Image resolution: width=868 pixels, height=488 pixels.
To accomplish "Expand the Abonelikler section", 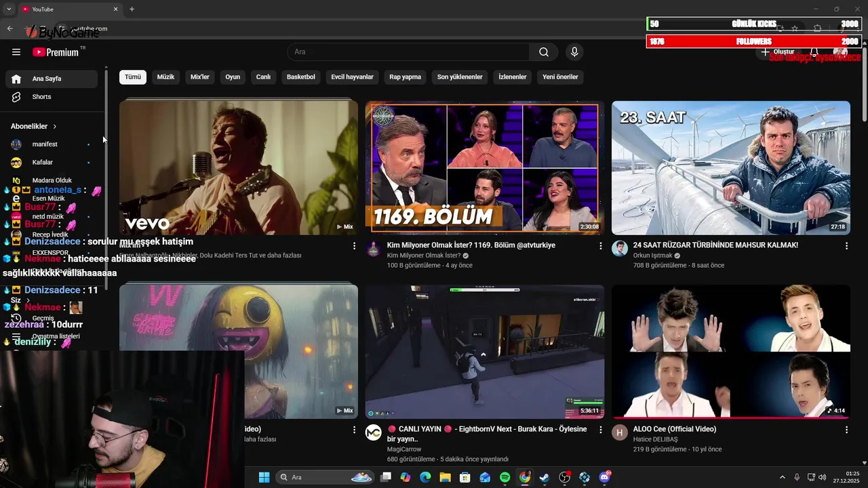I will [x=34, y=126].
